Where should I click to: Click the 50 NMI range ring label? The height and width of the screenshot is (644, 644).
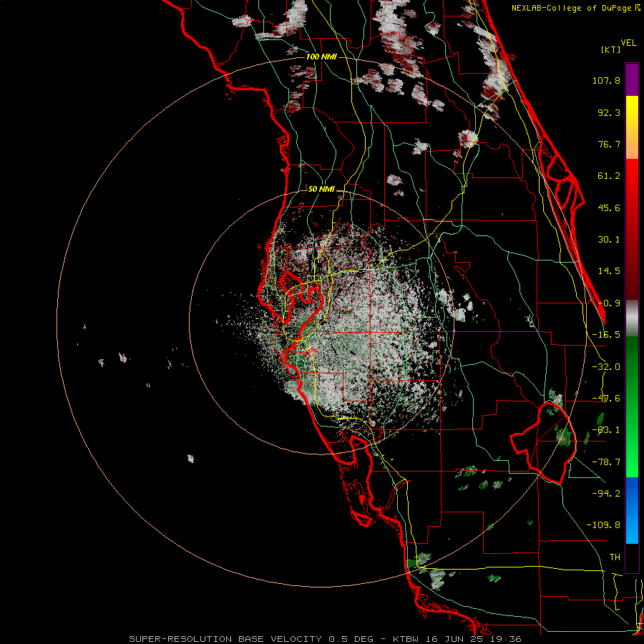click(321, 189)
